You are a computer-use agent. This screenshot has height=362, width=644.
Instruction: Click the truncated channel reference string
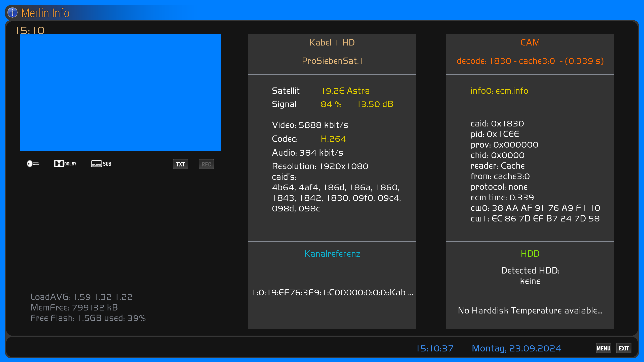[x=333, y=292]
